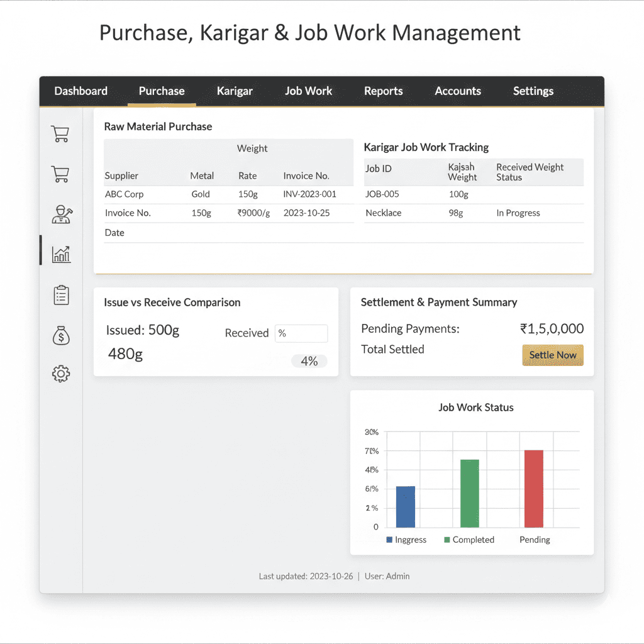Select the ABC Corp supplier row

pyautogui.click(x=124, y=194)
